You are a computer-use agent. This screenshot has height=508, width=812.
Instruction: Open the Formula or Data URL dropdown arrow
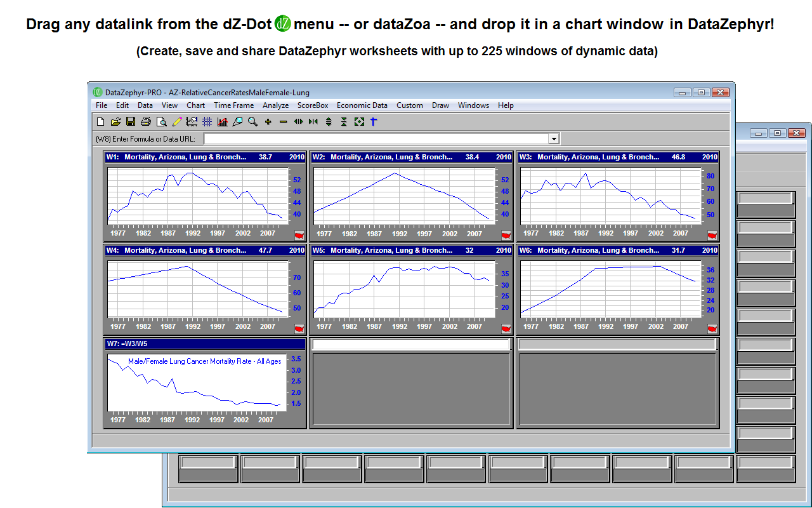554,138
